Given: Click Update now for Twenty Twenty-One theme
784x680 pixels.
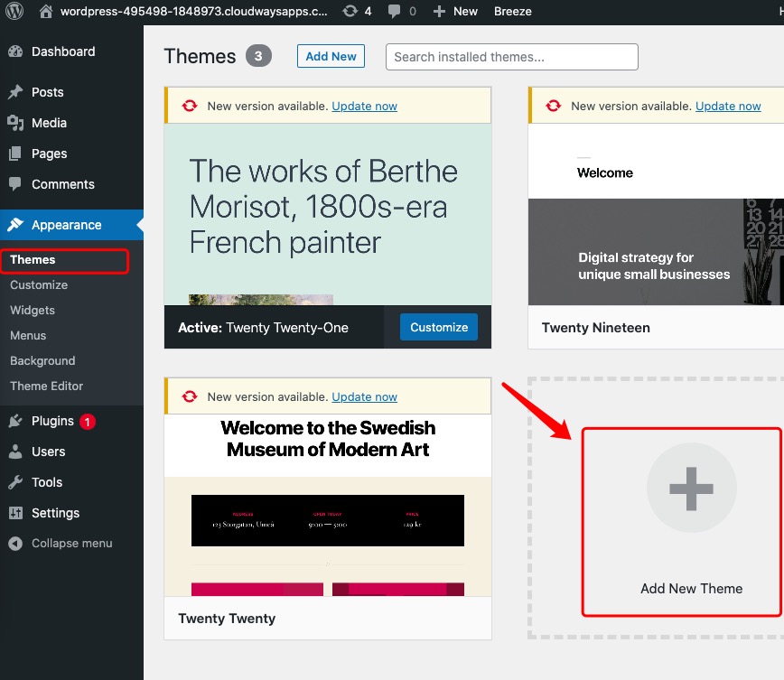Looking at the screenshot, I should [x=365, y=106].
